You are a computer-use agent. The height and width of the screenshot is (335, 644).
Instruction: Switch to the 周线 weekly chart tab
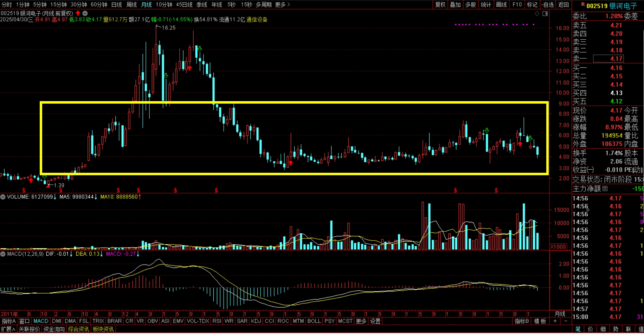click(x=131, y=5)
